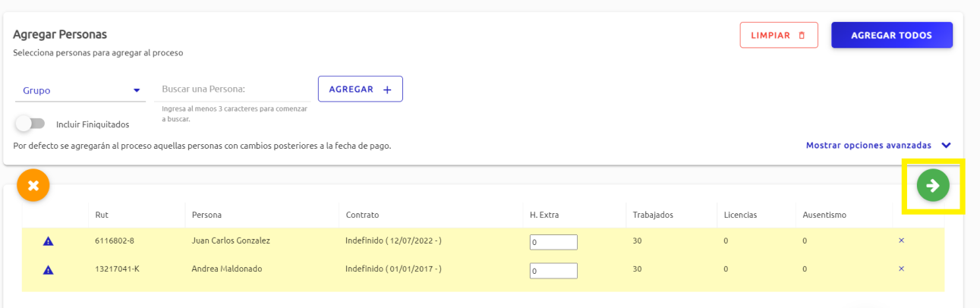980x308 pixels.
Task: Toggle the Incluir Finiquitados switch
Action: click(x=29, y=124)
